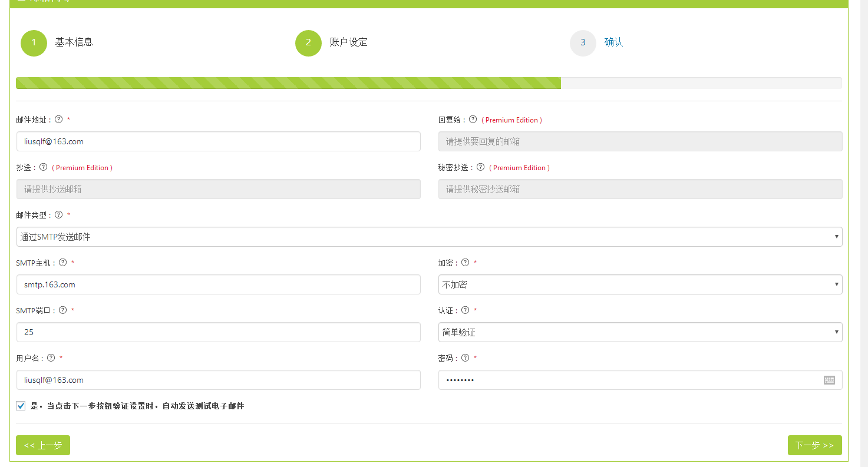The height and width of the screenshot is (467, 868).
Task: Click help icon next to 邮件地址 label
Action: (59, 120)
